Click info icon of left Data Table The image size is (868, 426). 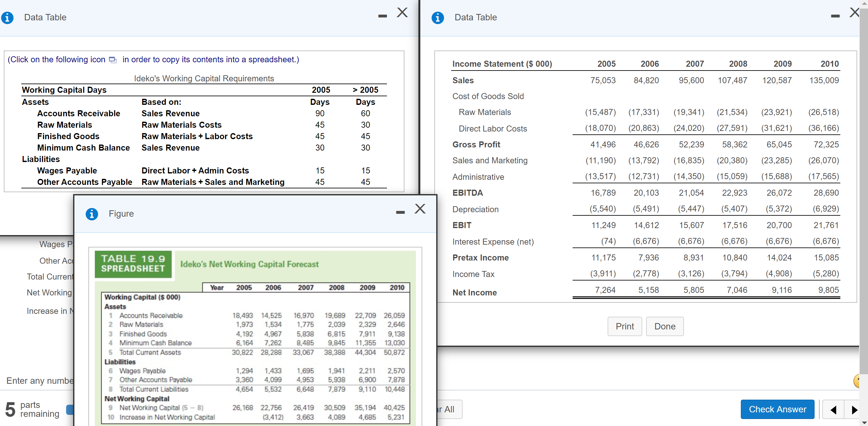(x=7, y=17)
